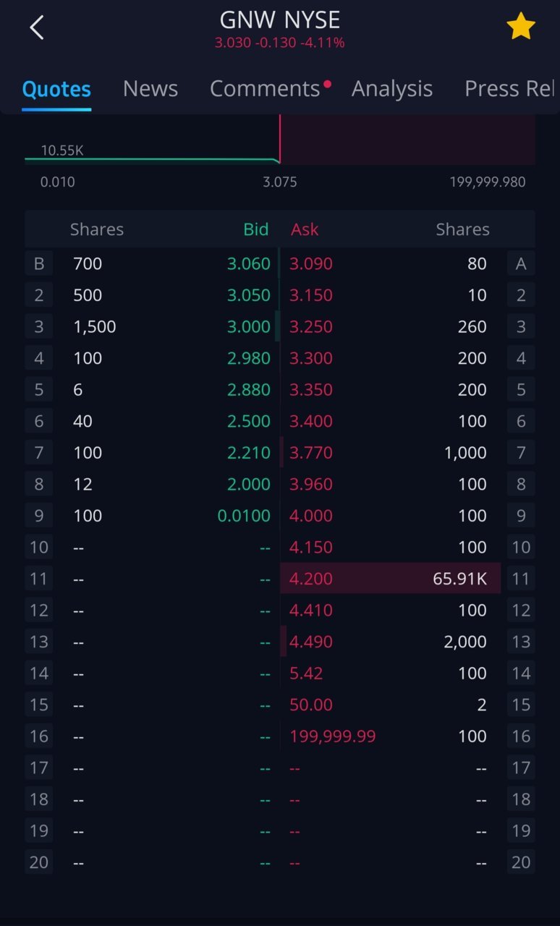Select ask price 3.960
The height and width of the screenshot is (926, 560).
click(311, 484)
